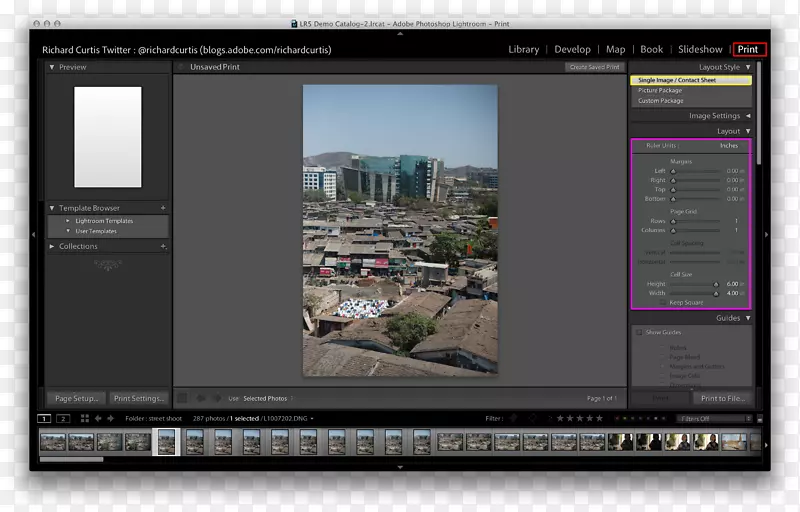Image resolution: width=800 pixels, height=512 pixels.
Task: Hide the filmstrip via bottom arrow
Action: point(400,467)
